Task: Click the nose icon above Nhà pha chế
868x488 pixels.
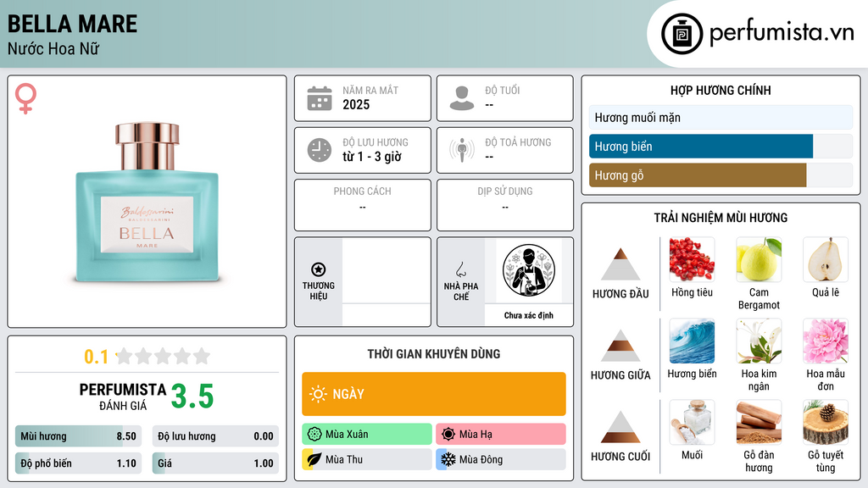Action: pyautogui.click(x=460, y=269)
